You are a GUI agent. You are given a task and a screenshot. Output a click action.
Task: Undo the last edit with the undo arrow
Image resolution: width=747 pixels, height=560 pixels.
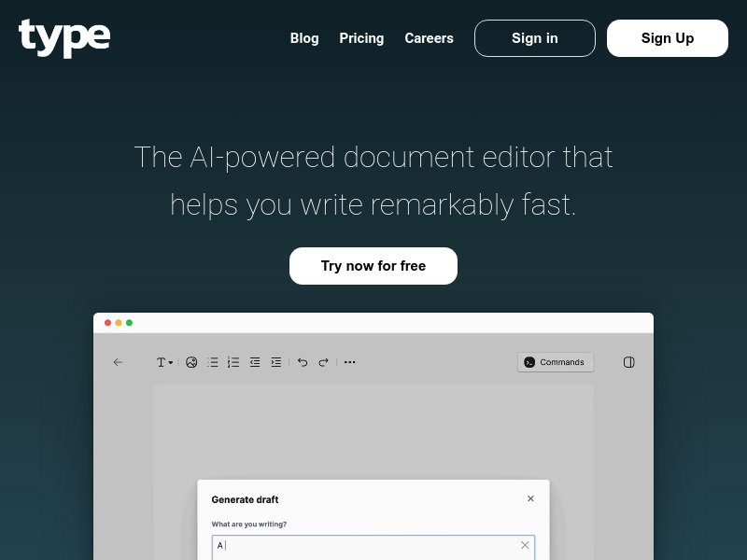pyautogui.click(x=303, y=362)
